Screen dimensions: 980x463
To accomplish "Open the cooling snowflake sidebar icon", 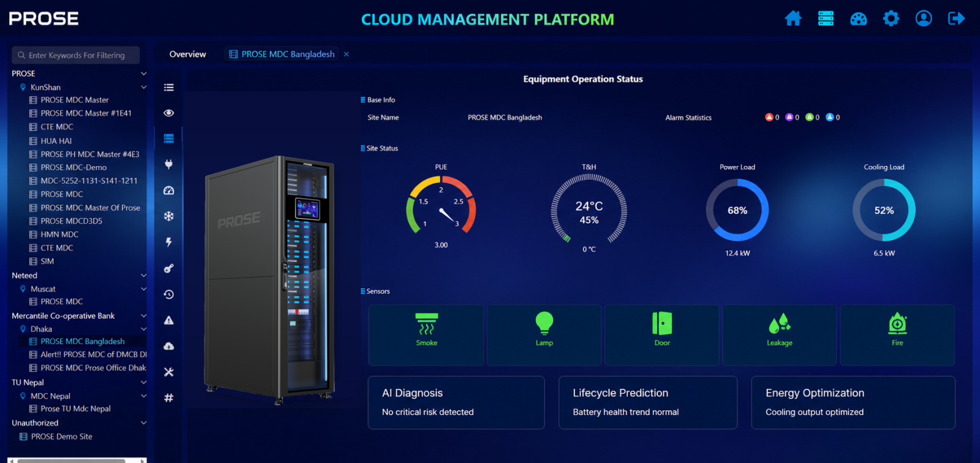I will (169, 216).
